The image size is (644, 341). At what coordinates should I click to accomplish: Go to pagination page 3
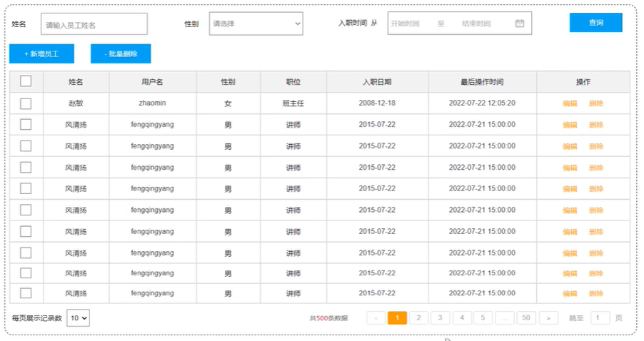[x=440, y=317]
